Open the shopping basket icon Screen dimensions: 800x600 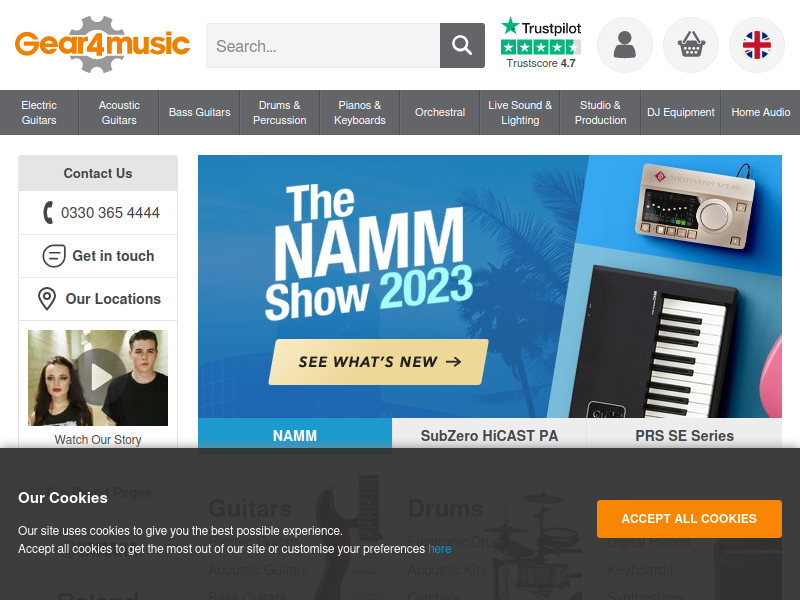tap(691, 45)
